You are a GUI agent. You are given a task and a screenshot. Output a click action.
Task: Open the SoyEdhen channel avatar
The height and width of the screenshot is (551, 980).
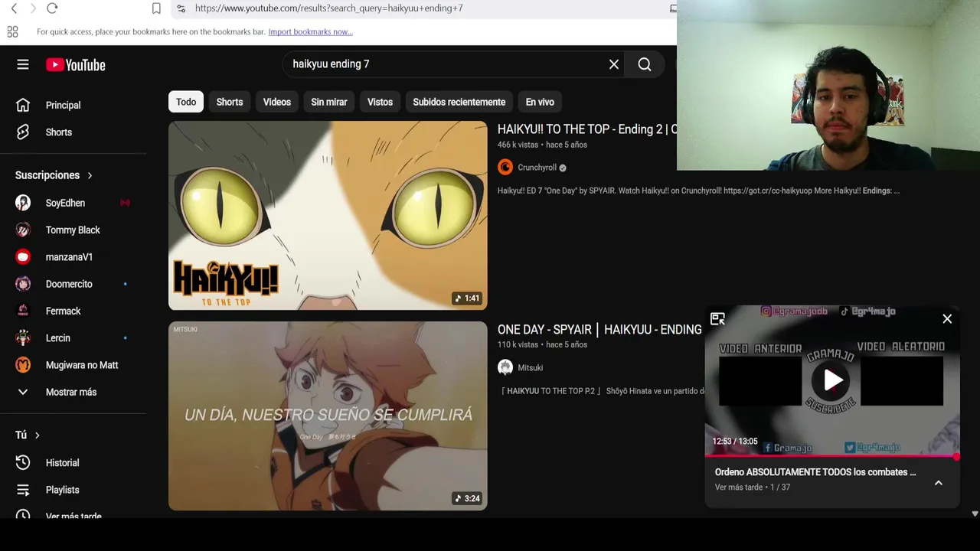23,203
